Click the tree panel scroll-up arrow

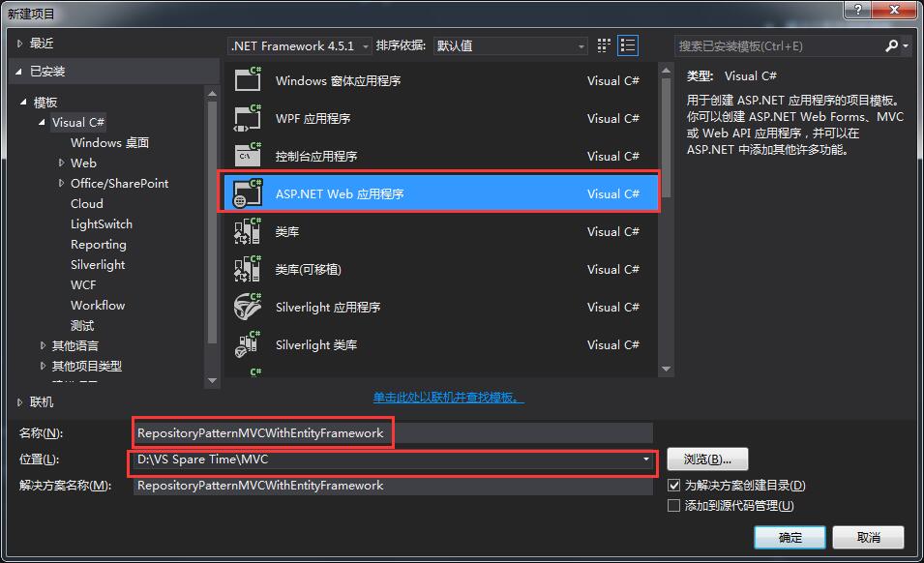click(213, 93)
